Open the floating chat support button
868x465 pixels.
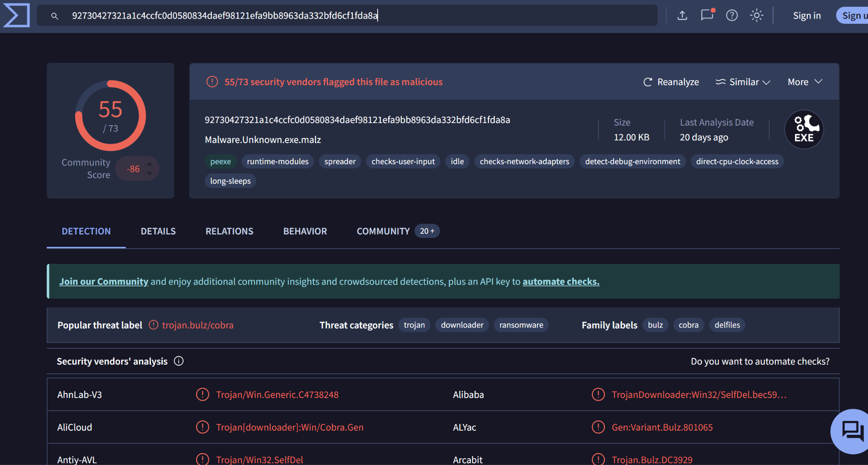[851, 431]
